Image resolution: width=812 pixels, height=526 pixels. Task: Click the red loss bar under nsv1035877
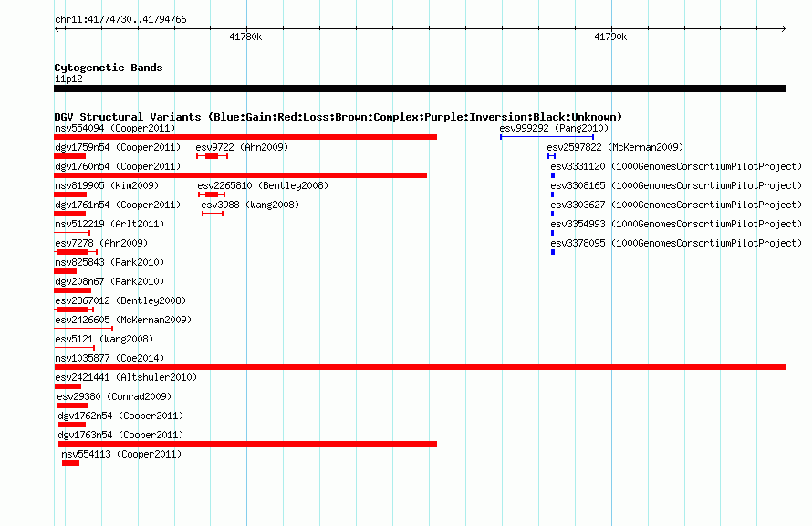pos(420,367)
